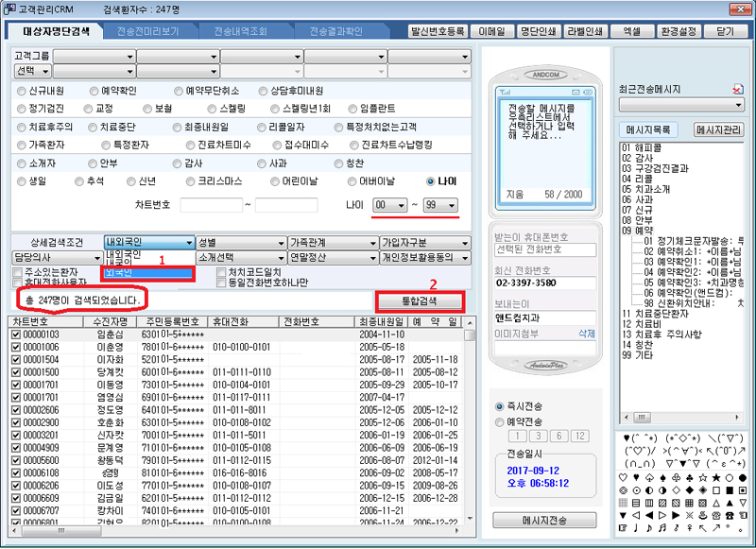The image size is (756, 549).
Task: Click the delete recent message icon
Action: [x=737, y=89]
